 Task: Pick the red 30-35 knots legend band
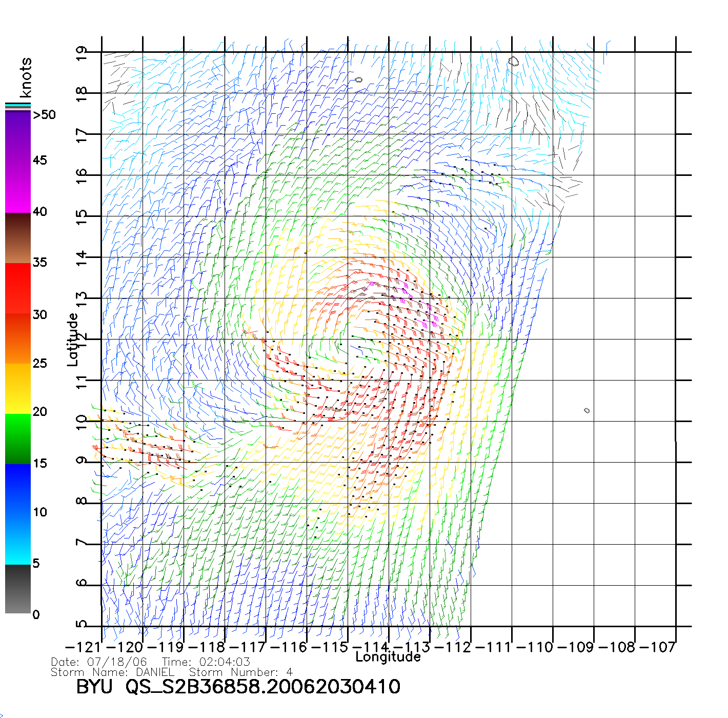[x=18, y=287]
